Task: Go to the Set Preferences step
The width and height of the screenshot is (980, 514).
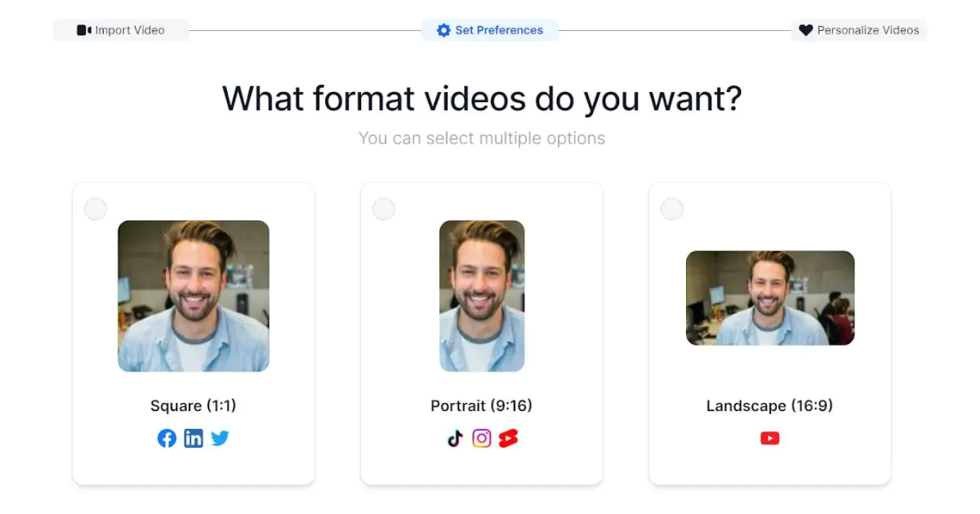Action: [490, 30]
